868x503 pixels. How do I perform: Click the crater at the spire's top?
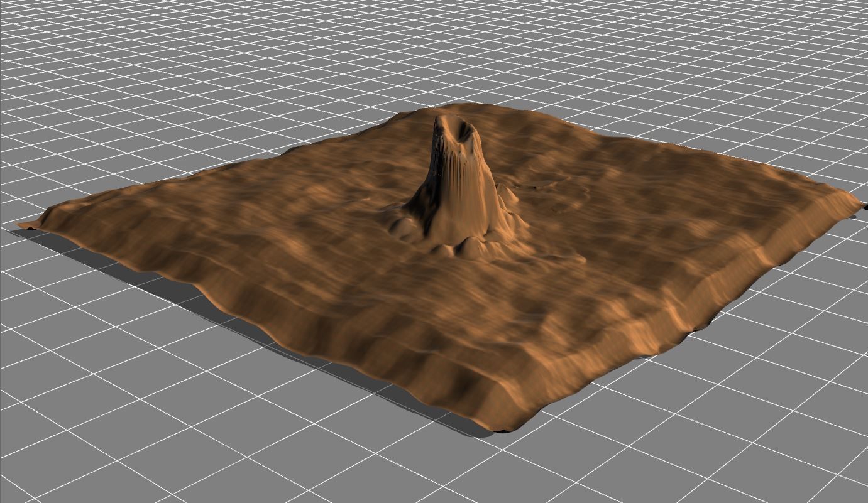457,130
